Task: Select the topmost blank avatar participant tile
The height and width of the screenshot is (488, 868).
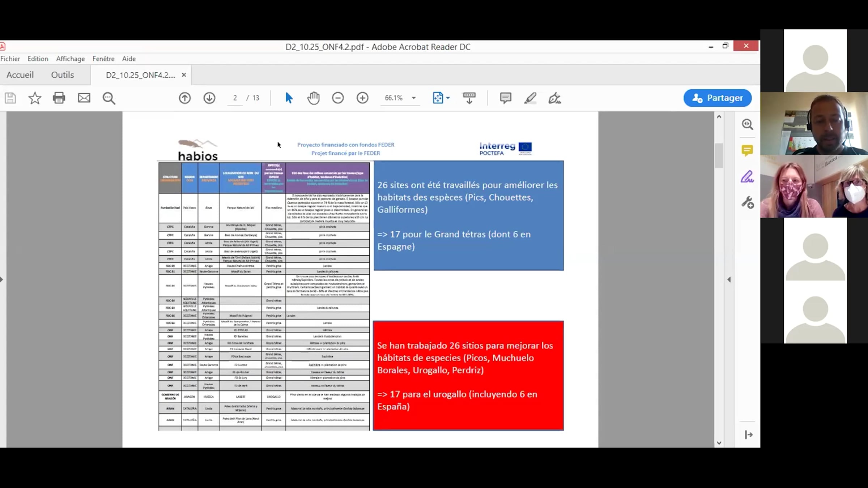Action: click(815, 61)
